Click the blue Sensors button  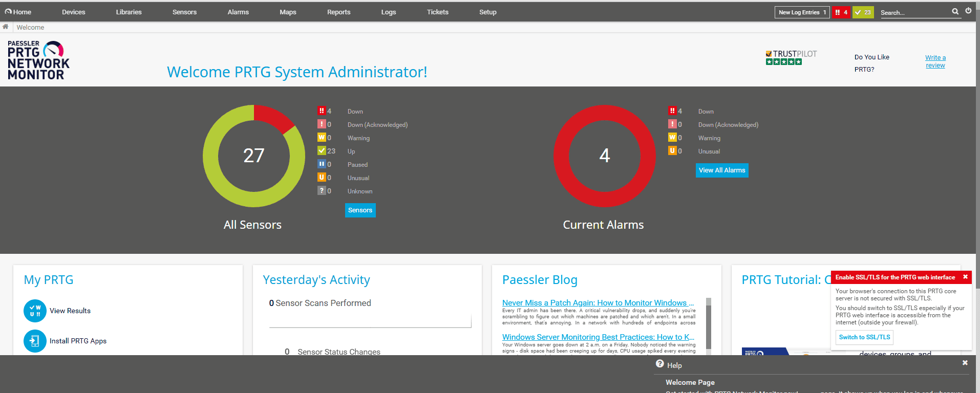360,210
